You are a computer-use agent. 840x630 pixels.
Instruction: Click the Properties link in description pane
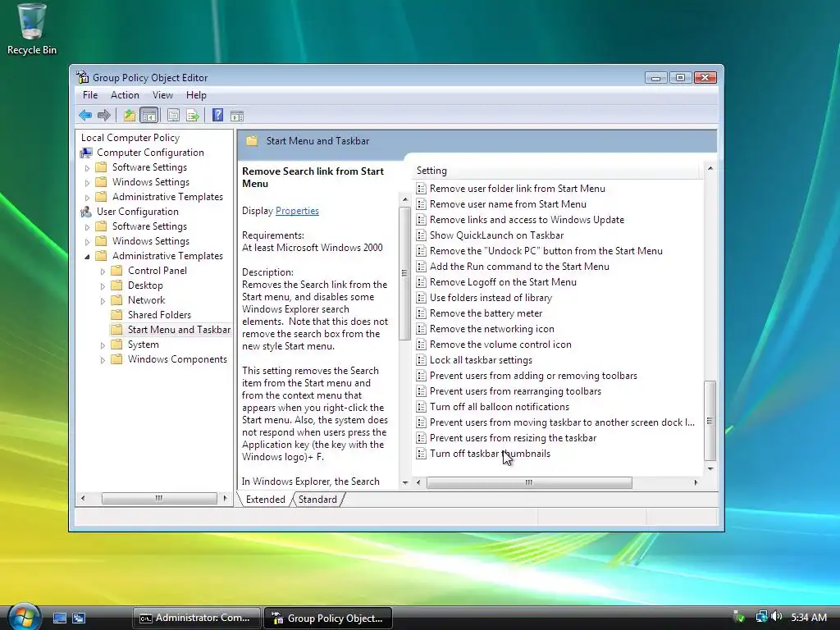click(297, 211)
